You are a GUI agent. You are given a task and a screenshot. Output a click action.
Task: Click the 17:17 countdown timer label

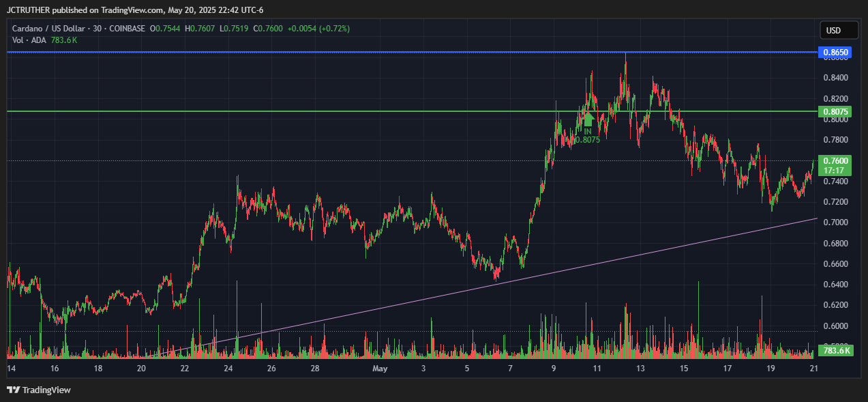(x=835, y=170)
